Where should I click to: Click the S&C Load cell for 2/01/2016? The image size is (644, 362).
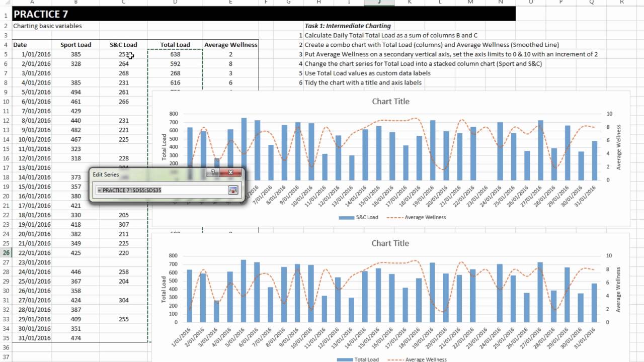[x=123, y=64]
